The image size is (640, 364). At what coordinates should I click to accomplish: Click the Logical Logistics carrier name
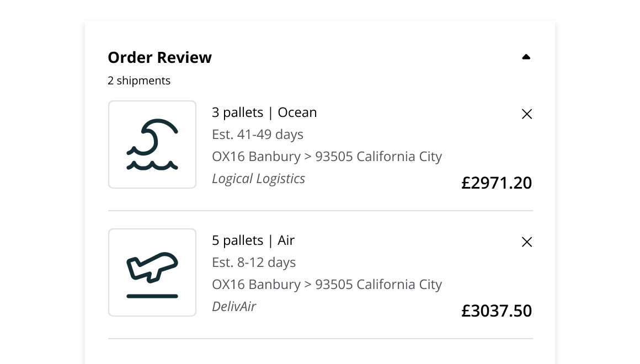click(x=258, y=179)
